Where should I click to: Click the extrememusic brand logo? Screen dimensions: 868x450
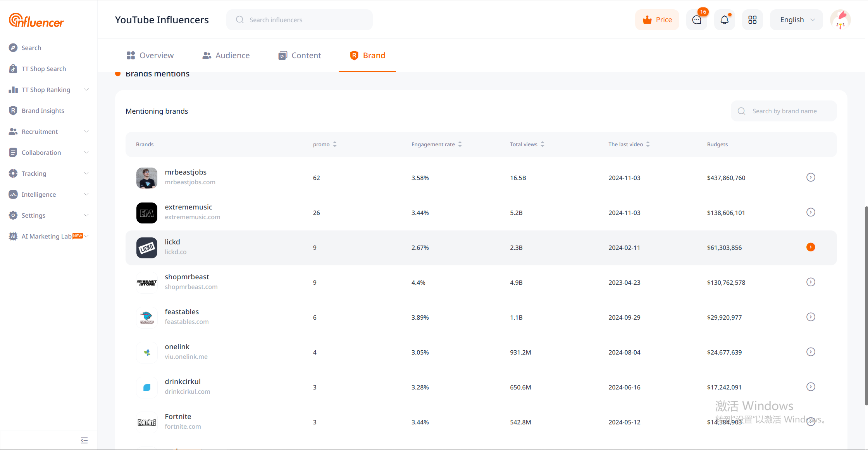coord(147,213)
